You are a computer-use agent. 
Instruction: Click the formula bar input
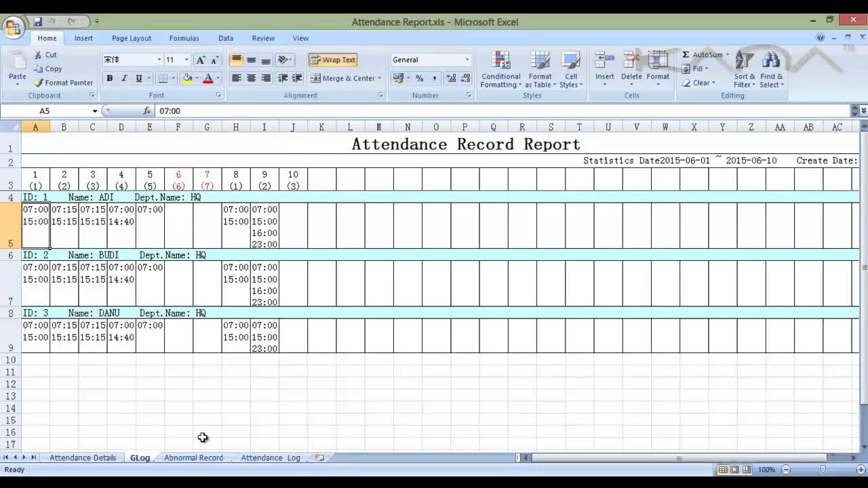tap(502, 111)
